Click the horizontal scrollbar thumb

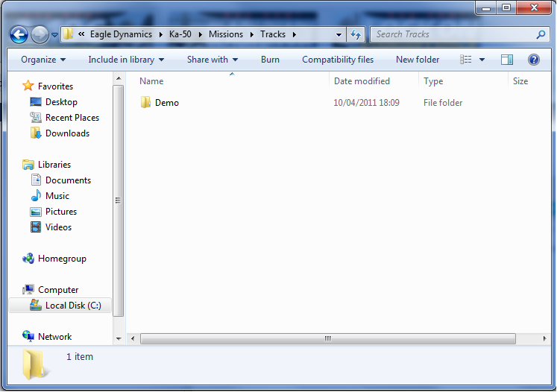[328, 339]
